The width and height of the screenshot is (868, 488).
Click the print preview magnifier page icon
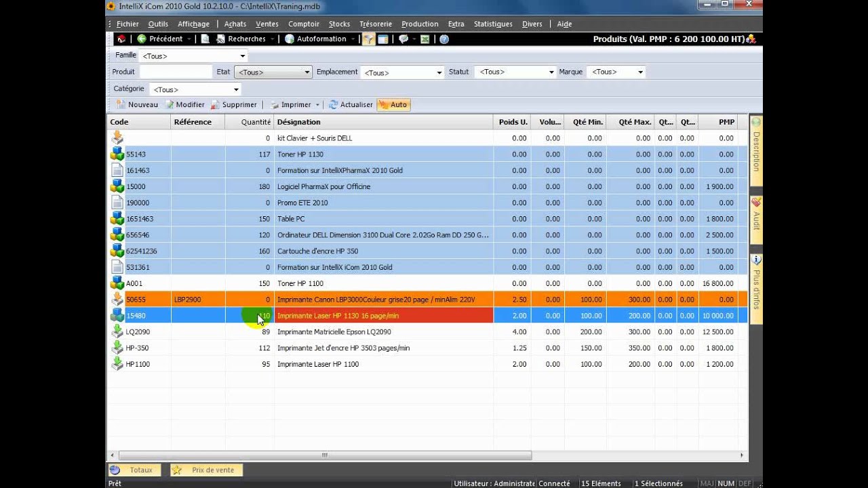[205, 39]
